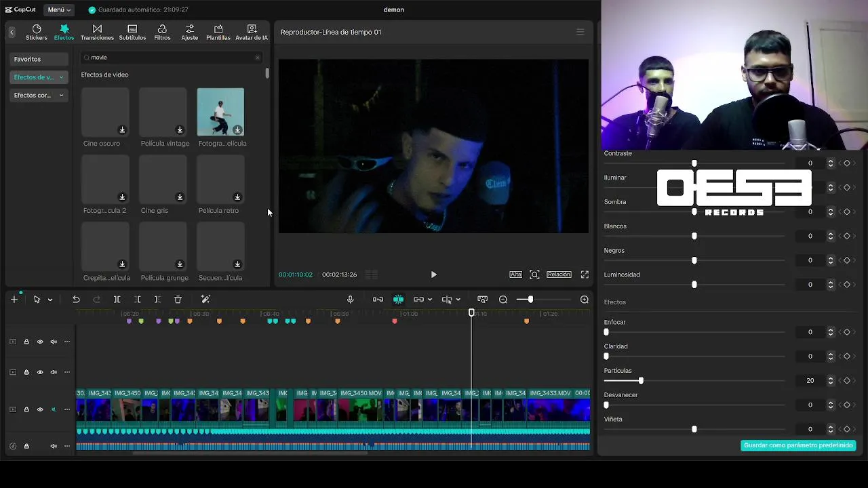Image resolution: width=868 pixels, height=488 pixels.
Task: Delete the selected clip
Action: click(178, 300)
